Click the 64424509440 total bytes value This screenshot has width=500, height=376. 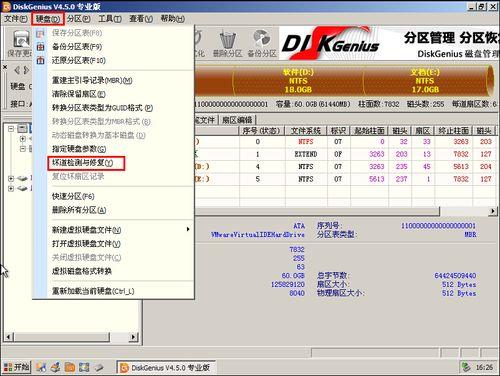pyautogui.click(x=455, y=276)
